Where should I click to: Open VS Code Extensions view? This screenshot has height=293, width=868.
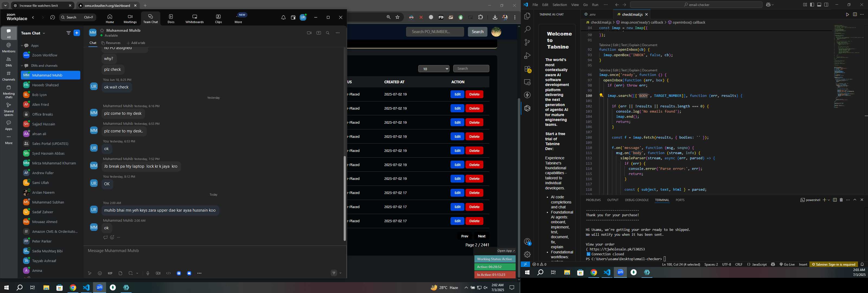tap(527, 69)
